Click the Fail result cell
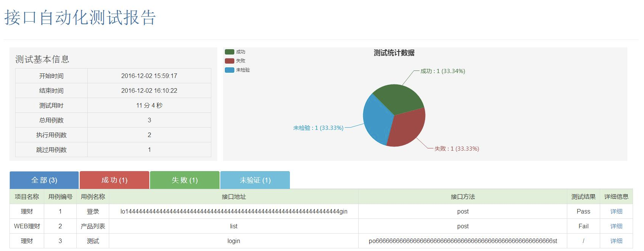The height and width of the screenshot is (251, 644). click(x=584, y=226)
